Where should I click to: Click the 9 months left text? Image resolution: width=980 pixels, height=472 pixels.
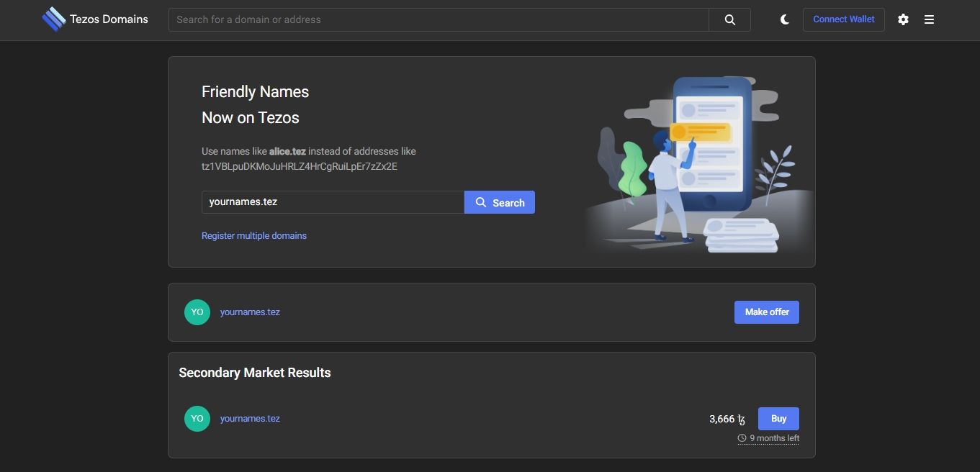774,438
